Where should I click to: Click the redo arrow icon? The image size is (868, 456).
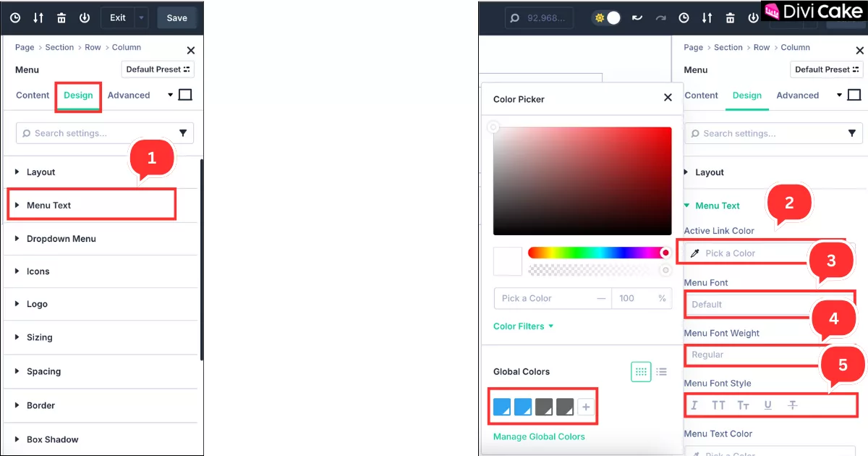(x=660, y=17)
